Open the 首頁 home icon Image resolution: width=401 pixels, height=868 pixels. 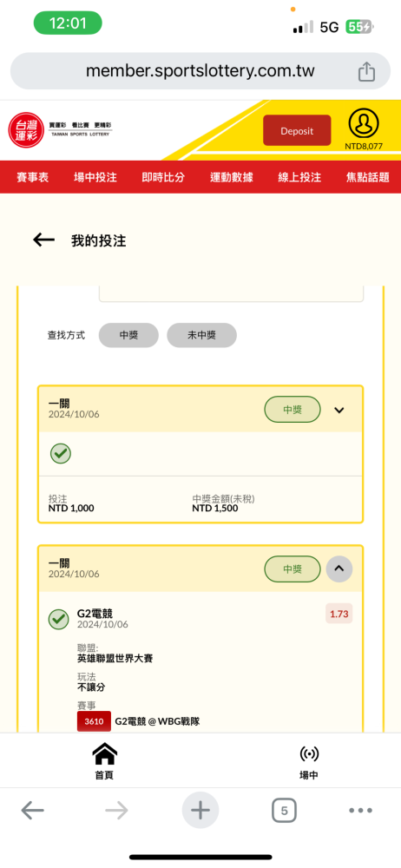tap(104, 761)
